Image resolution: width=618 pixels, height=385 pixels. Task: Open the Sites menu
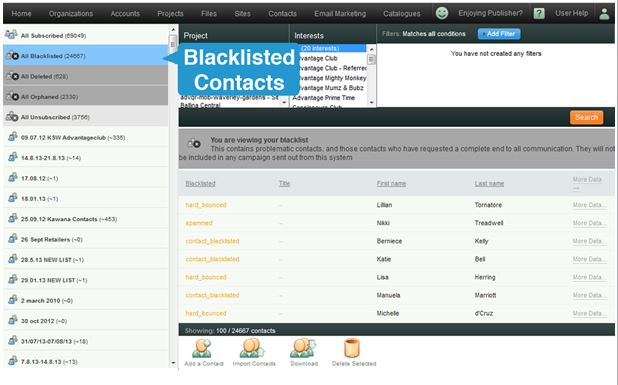[242, 13]
